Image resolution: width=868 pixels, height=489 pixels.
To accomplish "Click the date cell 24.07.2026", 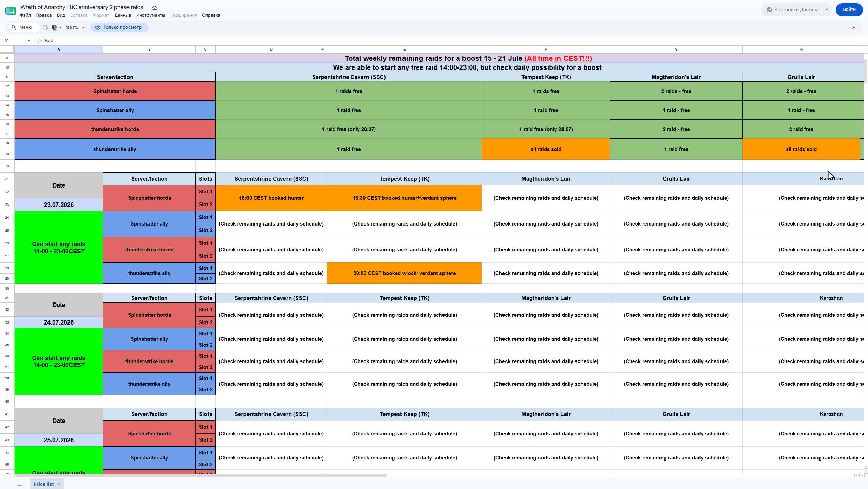I will pos(59,322).
